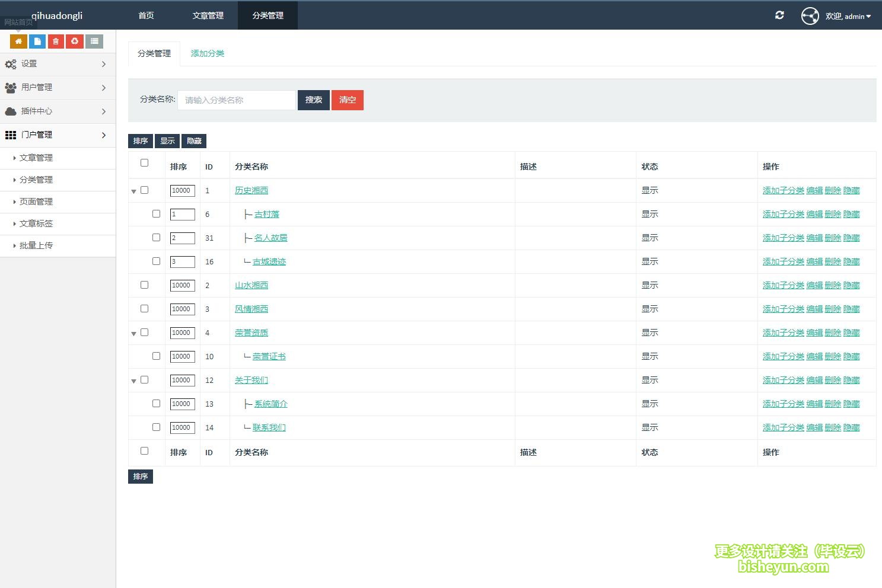This screenshot has height=588, width=882.
Task: Tick the checkbox for 古村落 row
Action: point(156,214)
